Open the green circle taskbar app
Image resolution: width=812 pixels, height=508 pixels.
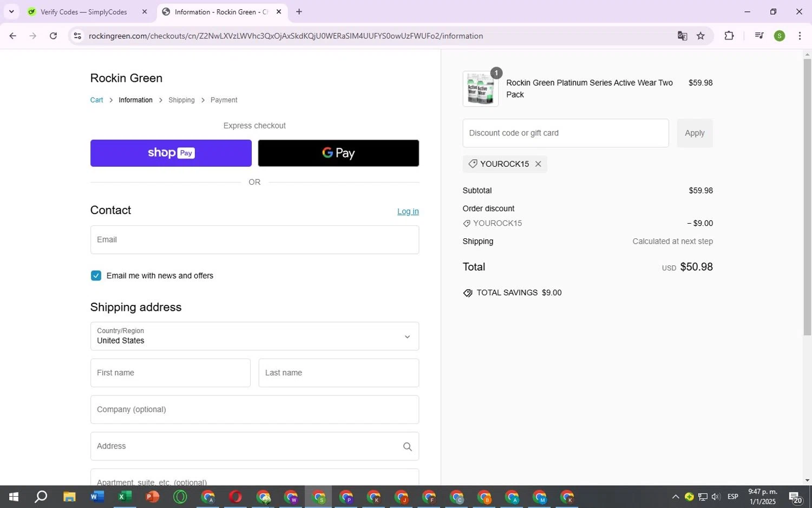[180, 497]
